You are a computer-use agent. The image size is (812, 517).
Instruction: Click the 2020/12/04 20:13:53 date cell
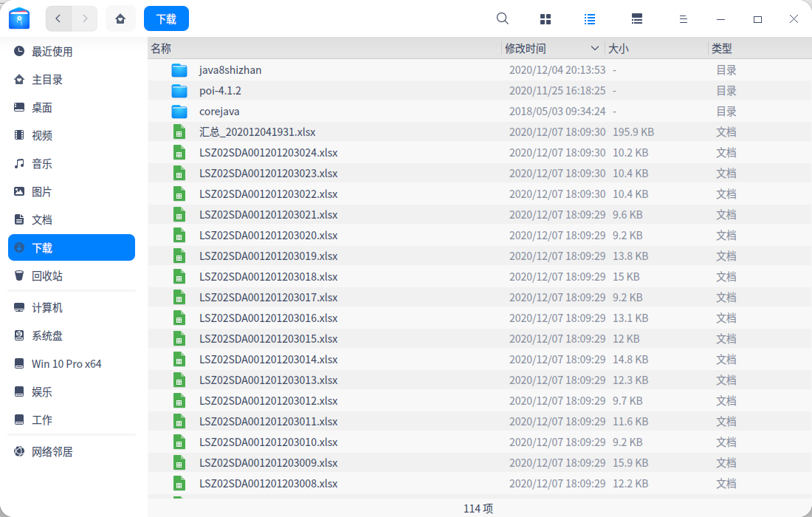tap(557, 70)
